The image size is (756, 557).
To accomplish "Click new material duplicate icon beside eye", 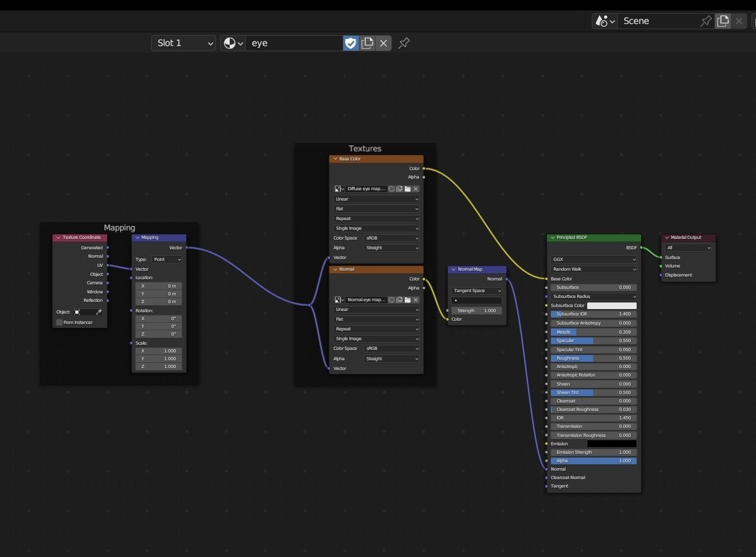I will (x=367, y=43).
